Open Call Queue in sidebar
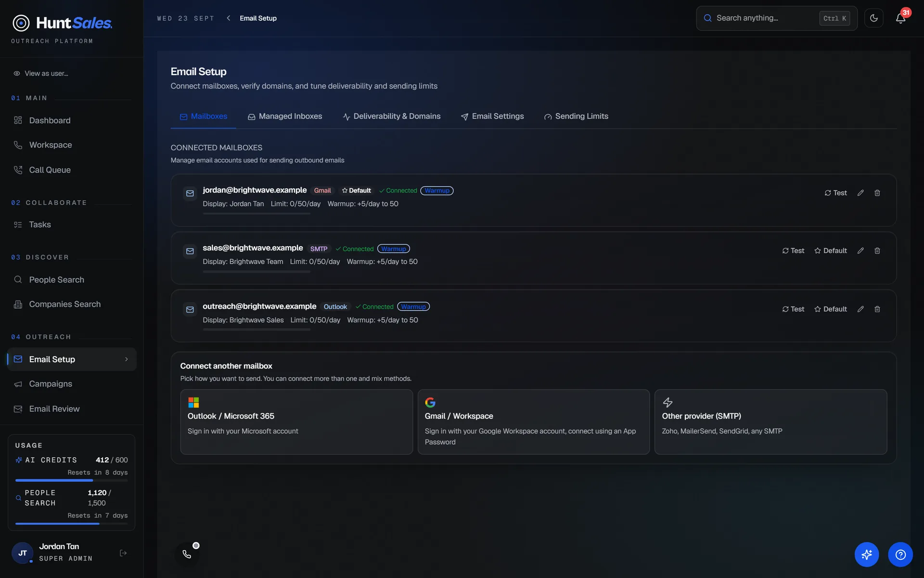The image size is (924, 578). (x=72, y=170)
